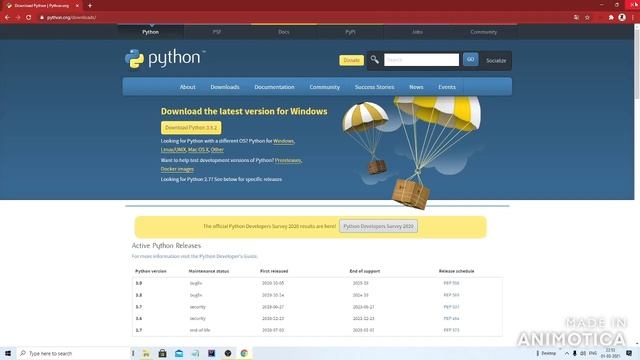Viewport: 640px width, 360px height.
Task: Click the Donate button
Action: pyautogui.click(x=351, y=60)
